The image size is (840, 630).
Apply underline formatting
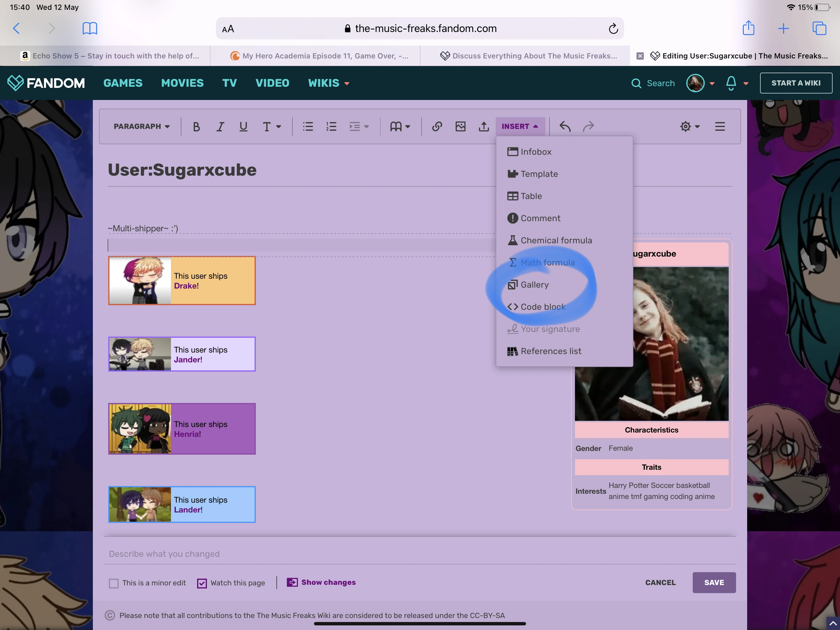click(x=243, y=126)
